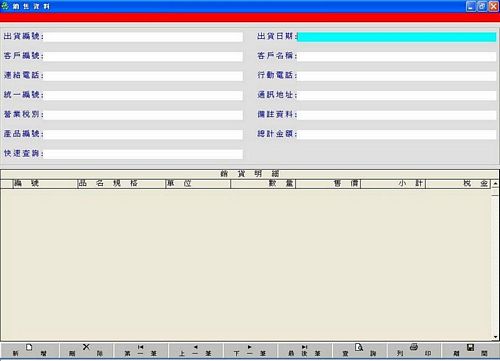Click the 編號 column header
This screenshot has width=500, height=361.
coord(45,183)
